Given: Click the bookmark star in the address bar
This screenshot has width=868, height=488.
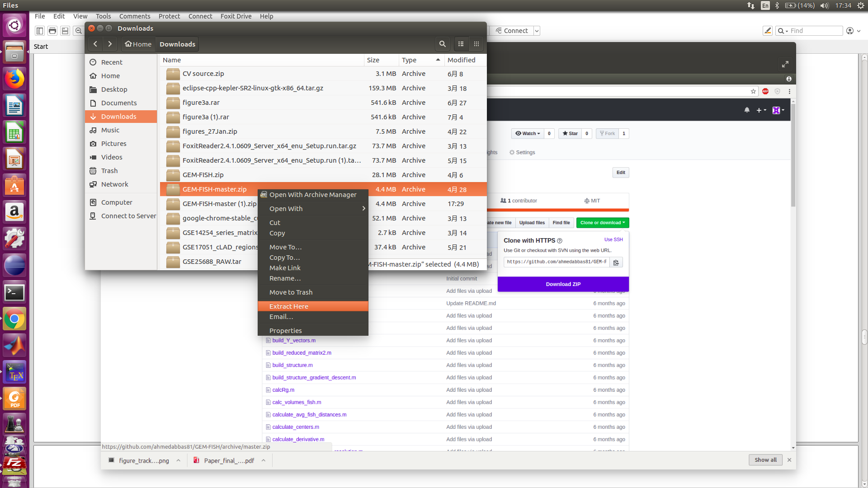Looking at the screenshot, I should [x=753, y=91].
